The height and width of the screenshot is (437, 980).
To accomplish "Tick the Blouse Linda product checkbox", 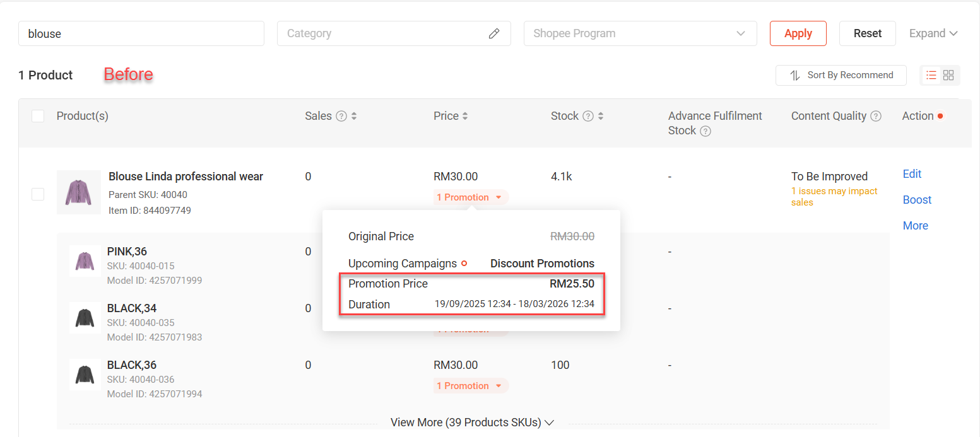I will coord(38,194).
